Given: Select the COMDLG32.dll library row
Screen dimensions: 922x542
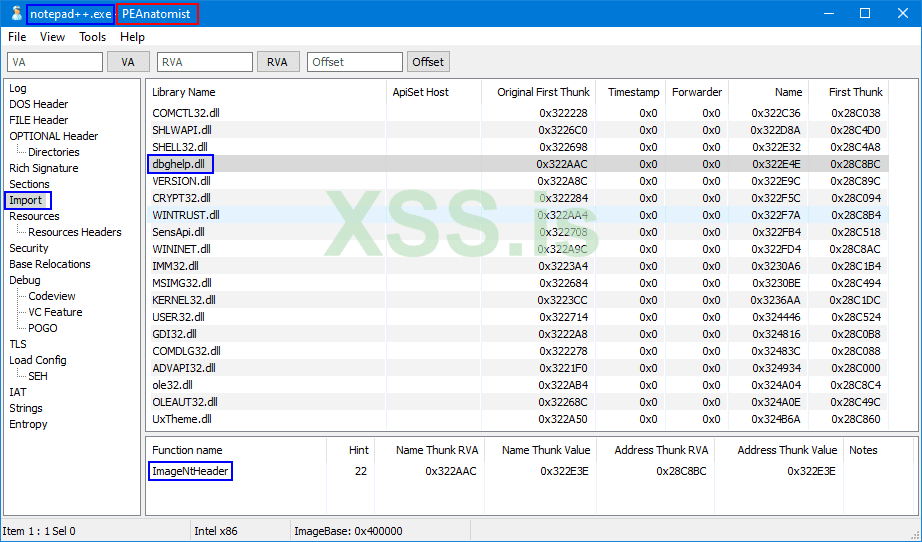Looking at the screenshot, I should pyautogui.click(x=517, y=352).
